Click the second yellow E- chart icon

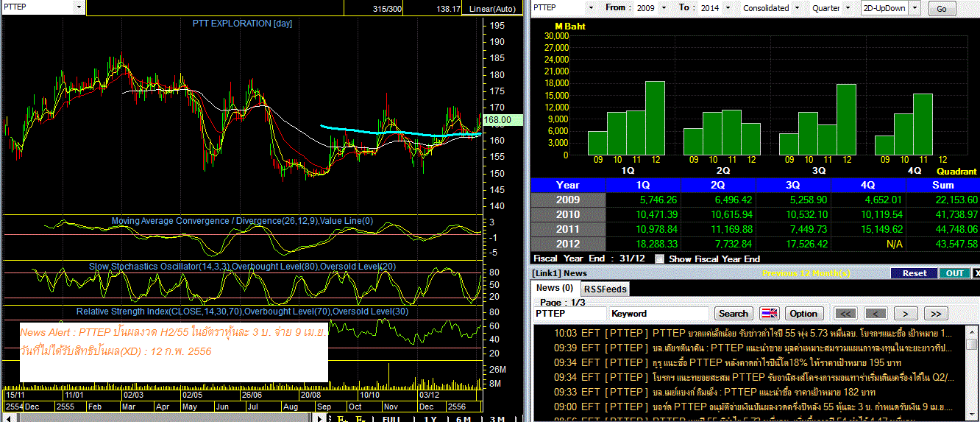tap(361, 418)
